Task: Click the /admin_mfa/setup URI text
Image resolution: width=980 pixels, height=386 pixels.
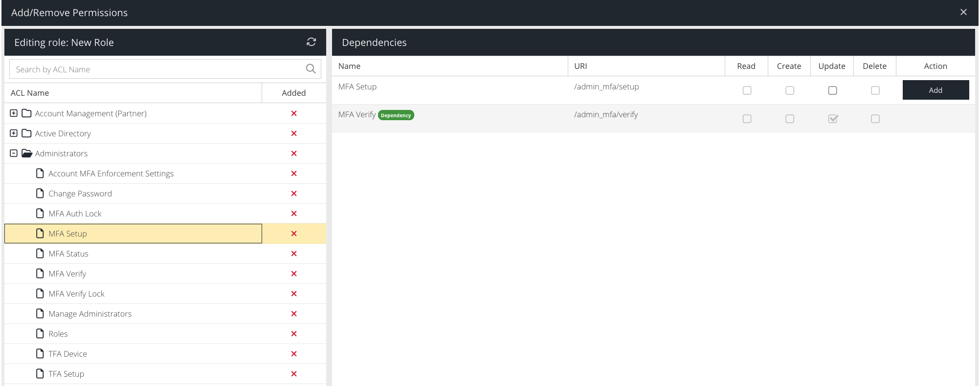Action: (606, 86)
